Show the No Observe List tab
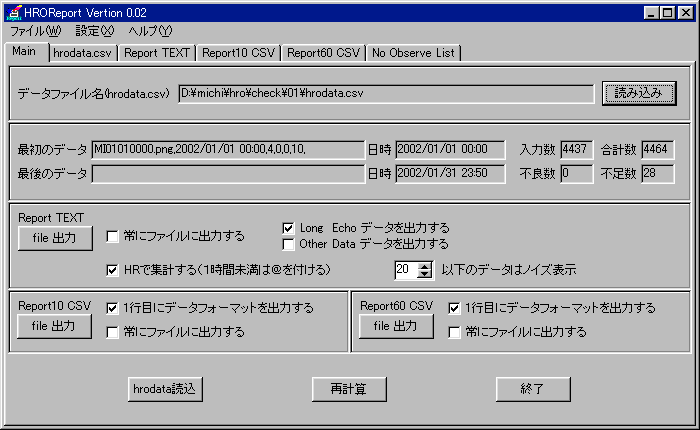This screenshot has width=700, height=430. (413, 53)
